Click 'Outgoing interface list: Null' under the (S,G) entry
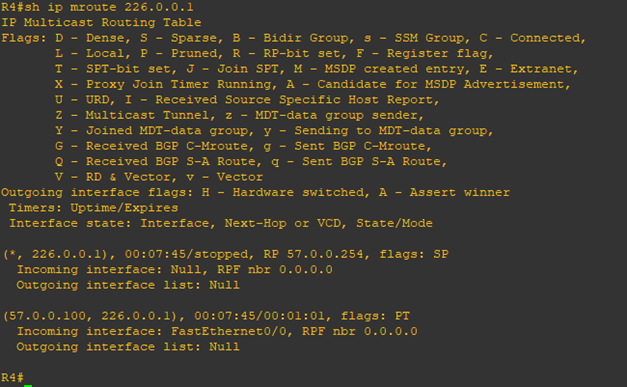Image resolution: width=627 pixels, height=387 pixels. (128, 347)
